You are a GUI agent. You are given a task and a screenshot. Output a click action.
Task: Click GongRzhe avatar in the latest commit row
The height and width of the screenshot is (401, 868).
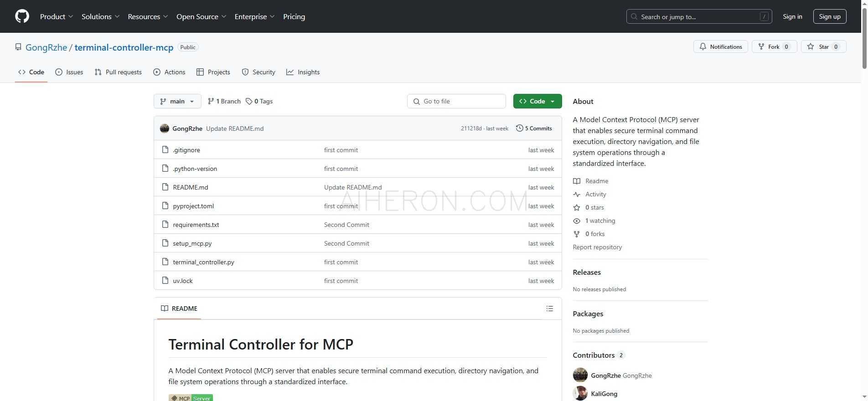[x=165, y=129]
